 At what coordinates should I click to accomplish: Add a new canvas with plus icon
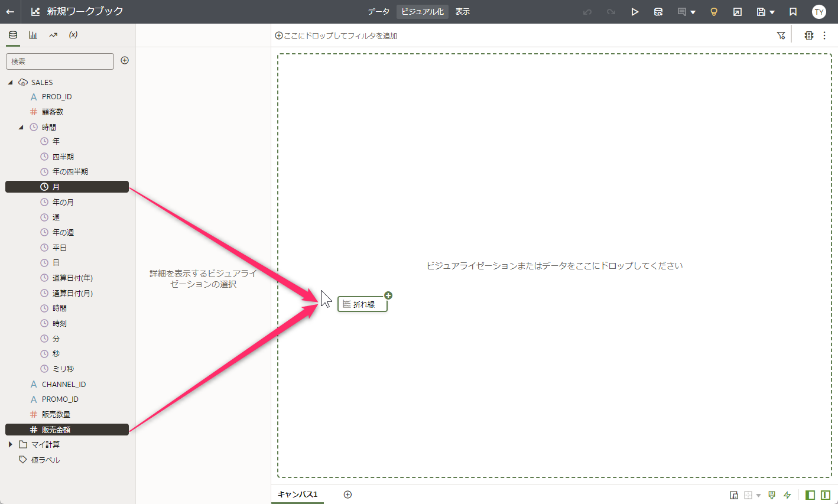click(x=347, y=495)
